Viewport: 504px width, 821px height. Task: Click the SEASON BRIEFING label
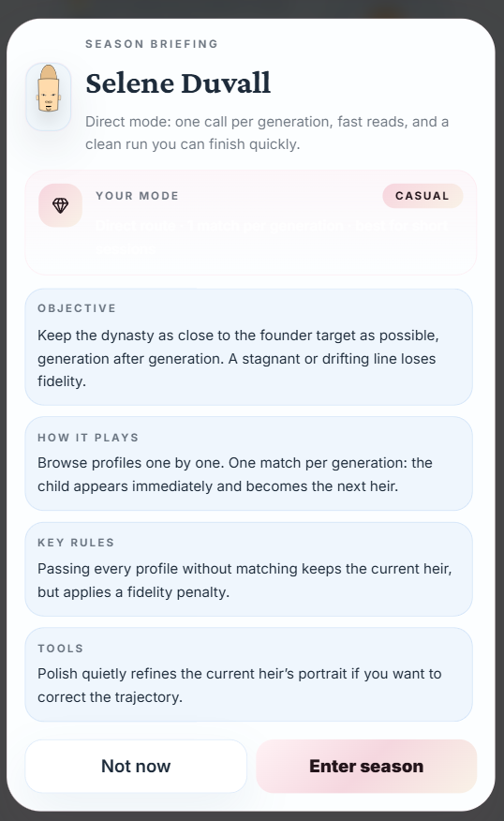point(152,44)
